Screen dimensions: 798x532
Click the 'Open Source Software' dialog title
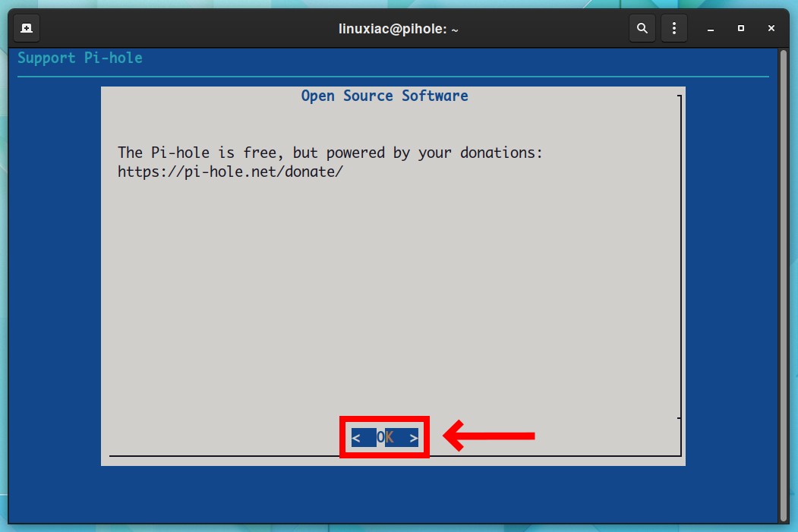coord(384,96)
